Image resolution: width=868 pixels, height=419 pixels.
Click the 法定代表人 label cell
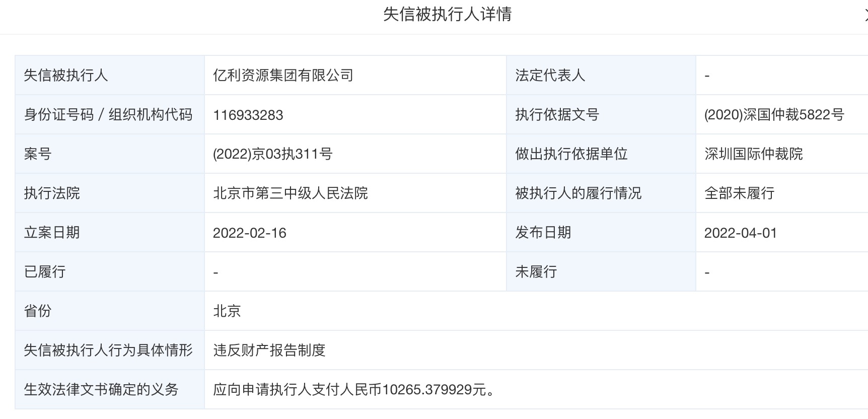550,76
